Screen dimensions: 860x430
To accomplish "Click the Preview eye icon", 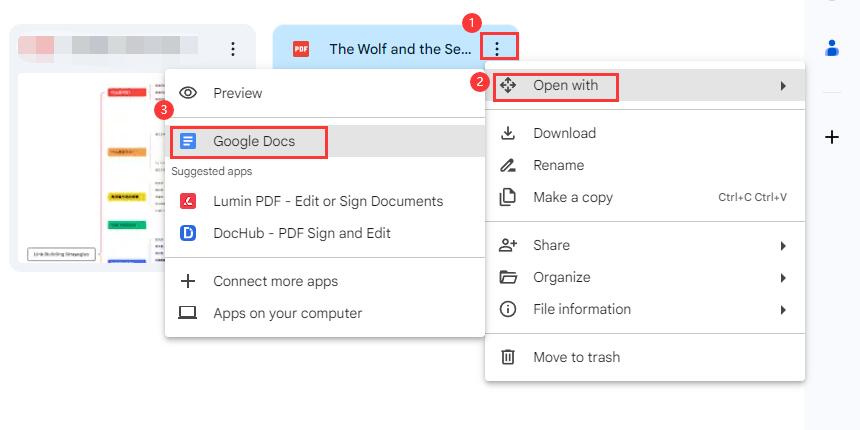I will [x=188, y=93].
